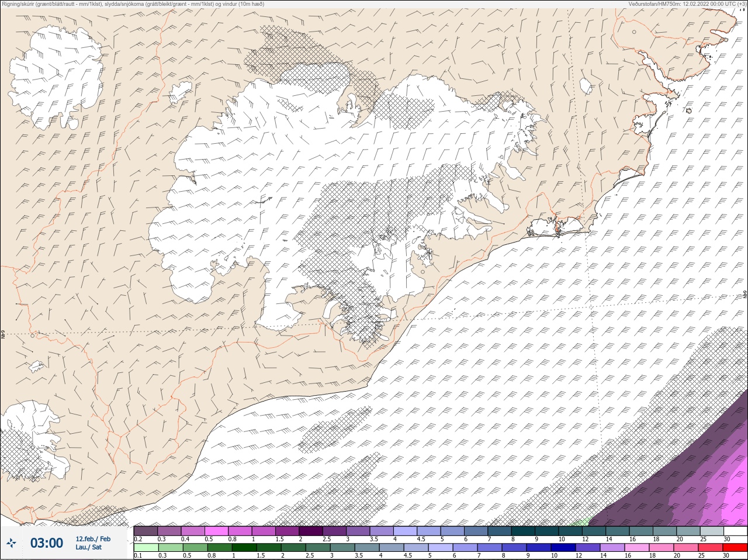The width and height of the screenshot is (748, 560).
Task: Click the Veðurstofan logo icon beside 03:00
Action: 11,543
